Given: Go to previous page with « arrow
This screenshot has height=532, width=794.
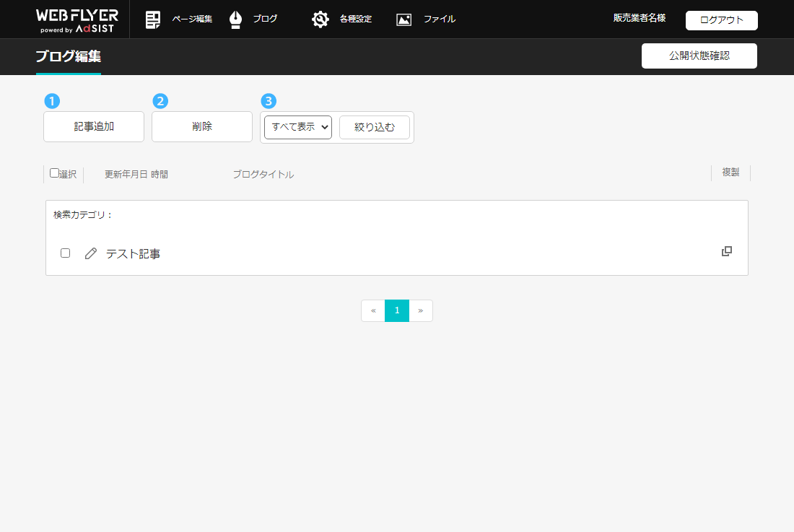Looking at the screenshot, I should (373, 310).
